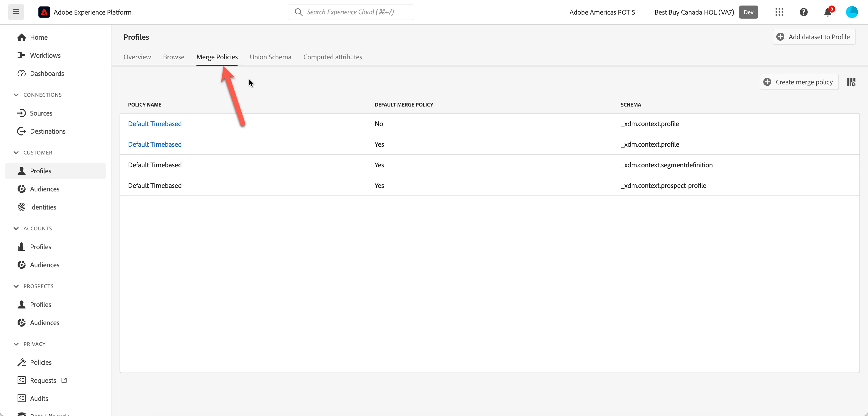Switch to the Browse tab
This screenshot has width=868, height=416.
[x=174, y=57]
